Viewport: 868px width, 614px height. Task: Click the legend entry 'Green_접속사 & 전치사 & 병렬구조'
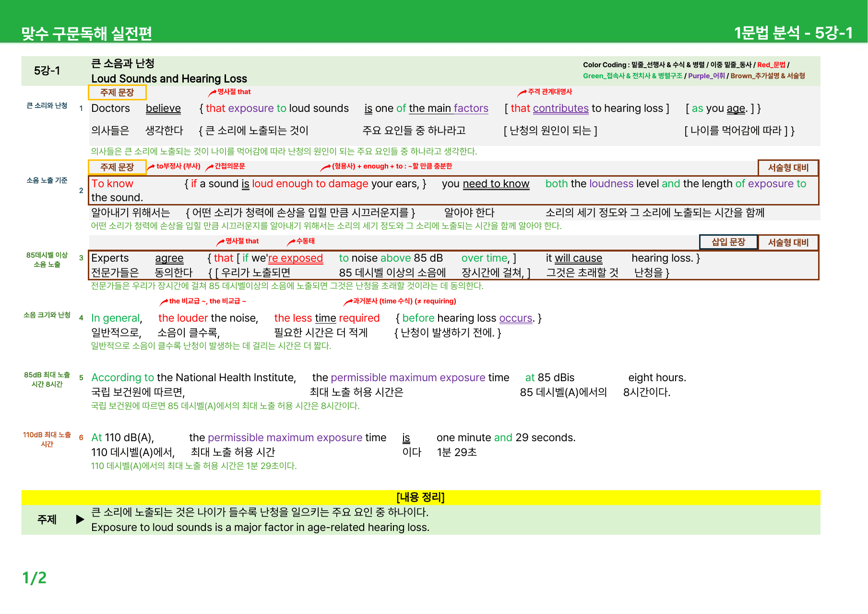tap(632, 76)
